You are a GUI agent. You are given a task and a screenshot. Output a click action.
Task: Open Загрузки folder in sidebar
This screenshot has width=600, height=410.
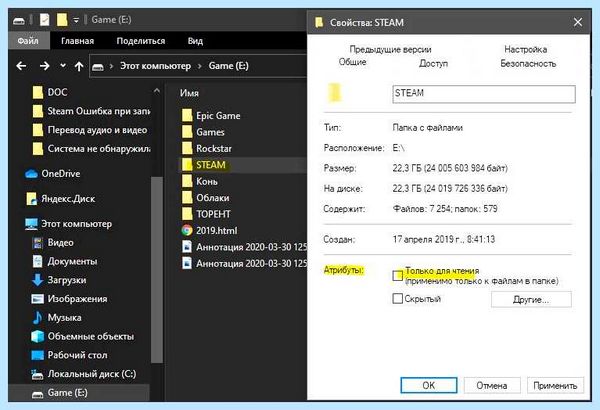click(x=59, y=280)
